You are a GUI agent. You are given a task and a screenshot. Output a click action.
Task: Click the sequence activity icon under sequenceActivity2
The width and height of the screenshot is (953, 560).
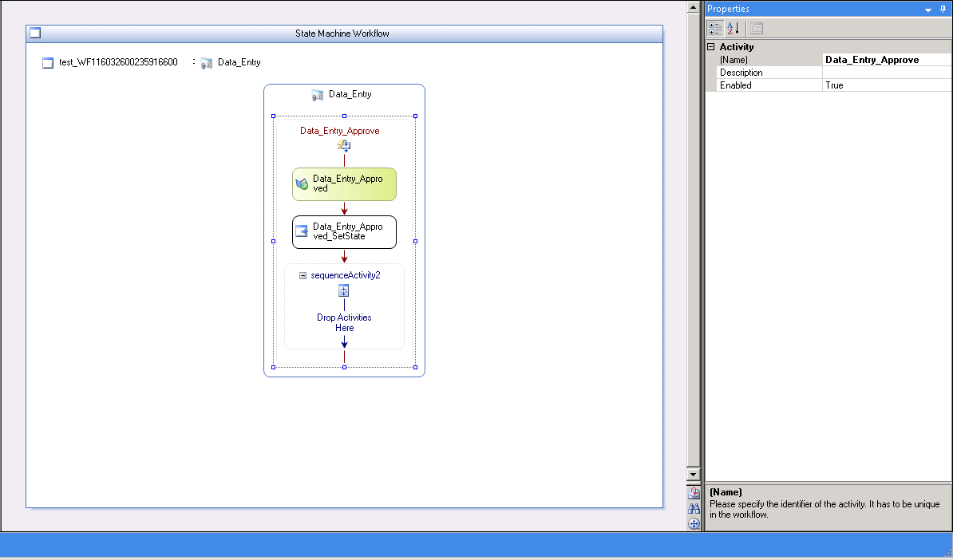pos(344,291)
